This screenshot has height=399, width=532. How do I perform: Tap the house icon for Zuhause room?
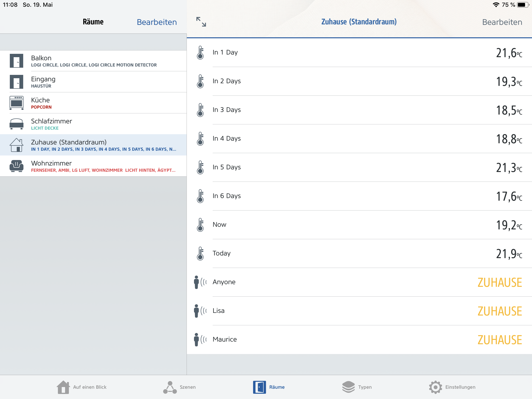point(16,145)
